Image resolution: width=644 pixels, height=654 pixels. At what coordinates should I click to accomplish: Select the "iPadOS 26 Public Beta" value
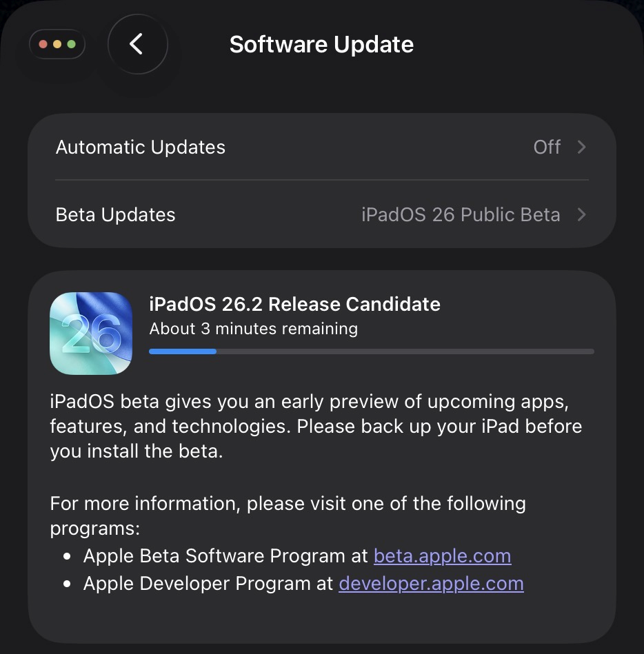pyautogui.click(x=461, y=214)
